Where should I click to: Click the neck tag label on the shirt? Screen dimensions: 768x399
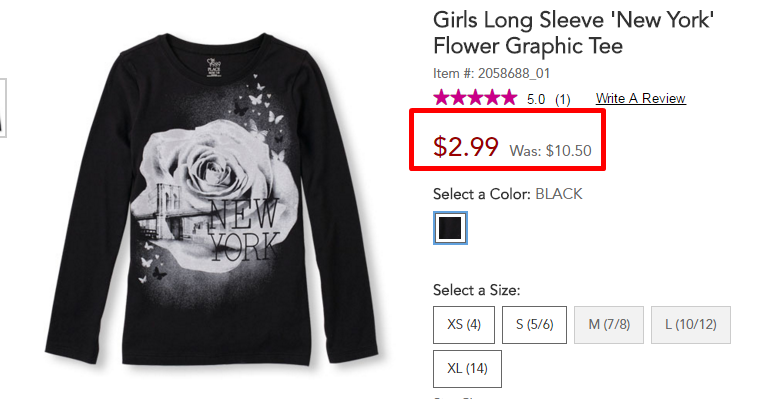[214, 68]
